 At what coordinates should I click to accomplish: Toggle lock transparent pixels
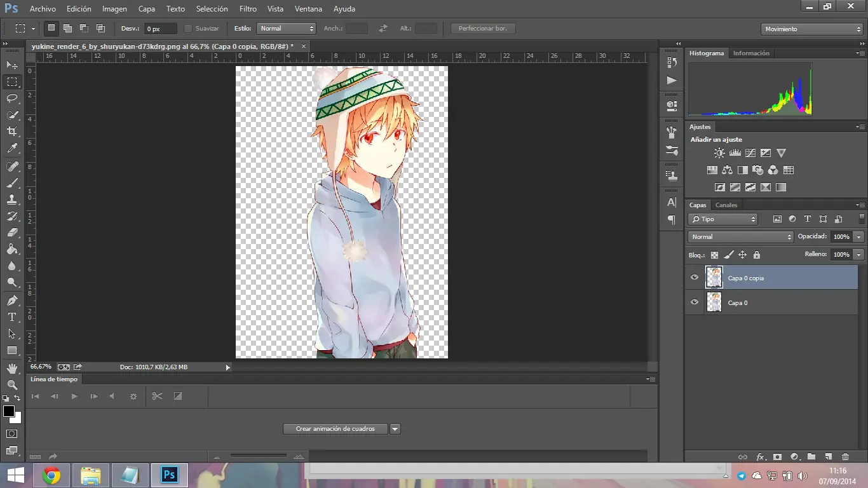[x=714, y=255]
